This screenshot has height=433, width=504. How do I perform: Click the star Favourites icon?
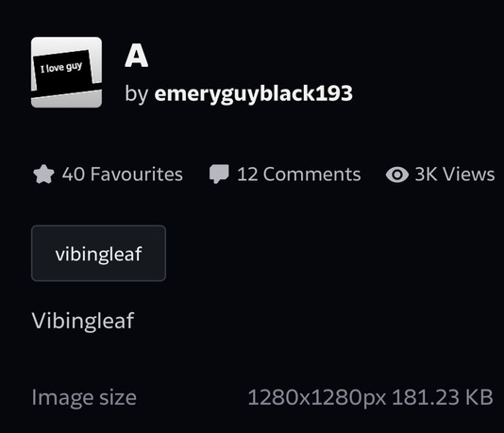pos(43,175)
